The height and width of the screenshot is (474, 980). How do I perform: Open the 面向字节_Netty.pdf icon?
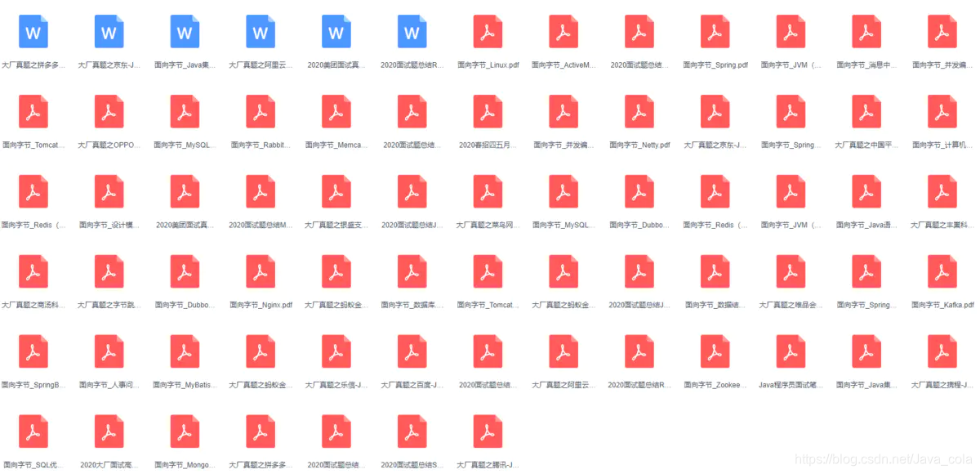pos(639,112)
